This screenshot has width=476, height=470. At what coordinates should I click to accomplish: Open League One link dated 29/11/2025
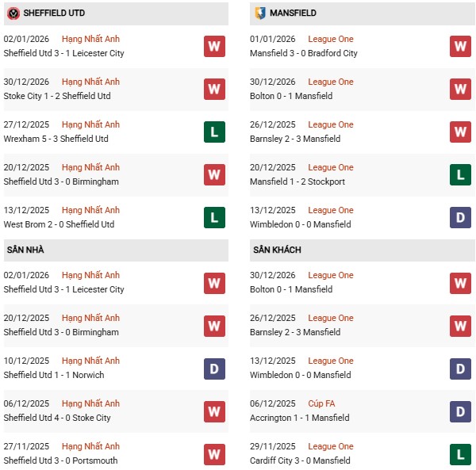[331, 446]
